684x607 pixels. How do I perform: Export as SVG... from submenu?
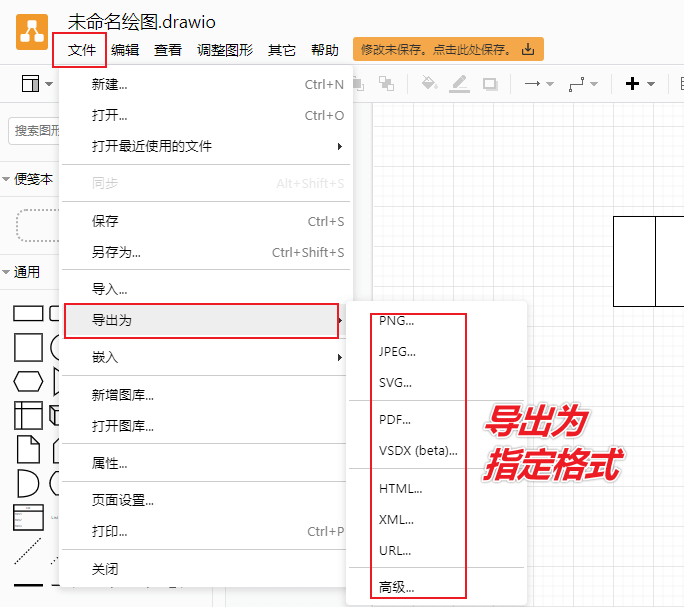click(x=436, y=383)
